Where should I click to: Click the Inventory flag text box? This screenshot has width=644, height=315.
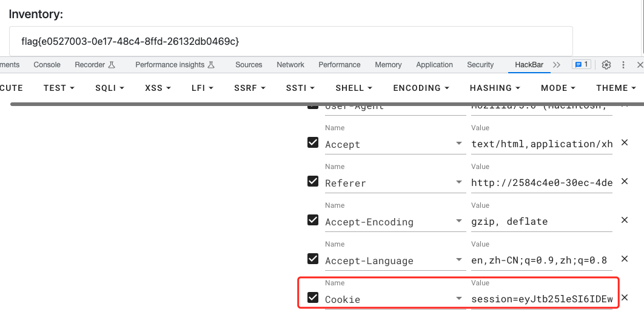tap(290, 41)
